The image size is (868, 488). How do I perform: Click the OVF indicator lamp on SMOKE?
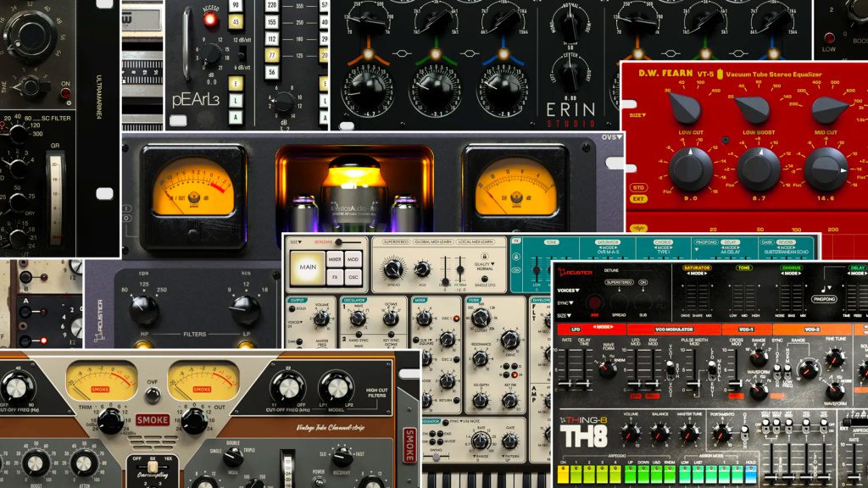tap(153, 395)
